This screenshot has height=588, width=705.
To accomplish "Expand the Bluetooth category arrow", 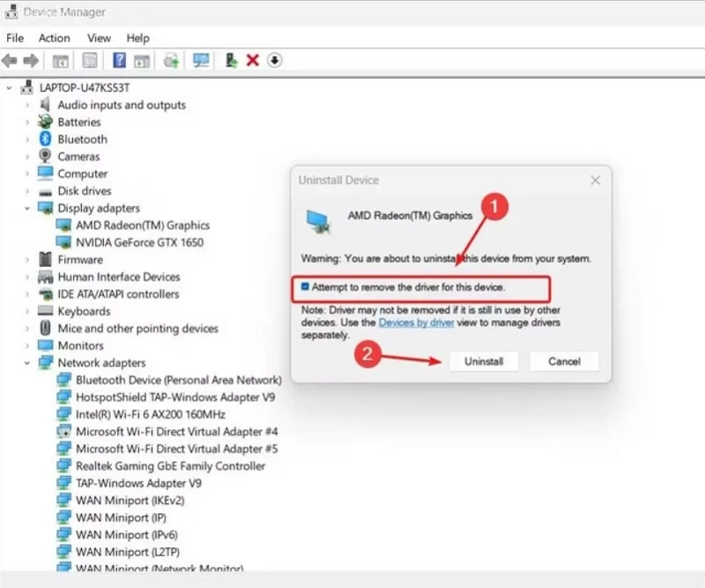I will click(x=27, y=139).
